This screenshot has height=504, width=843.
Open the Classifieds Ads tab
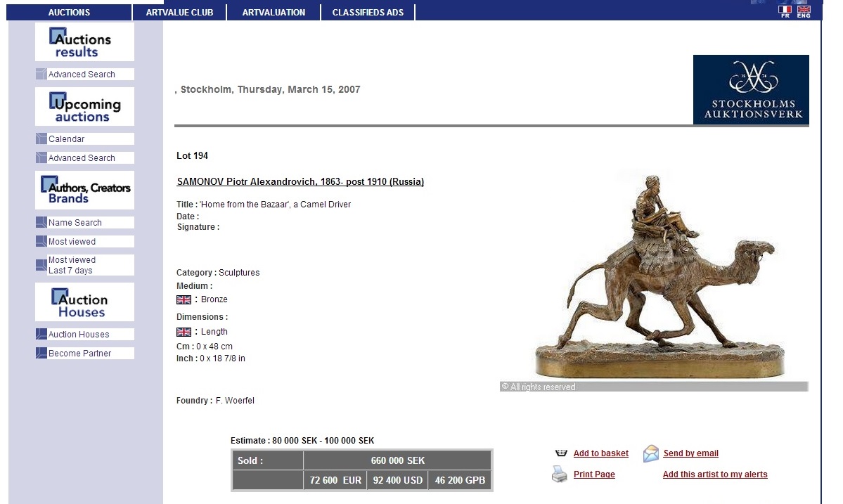tap(368, 13)
